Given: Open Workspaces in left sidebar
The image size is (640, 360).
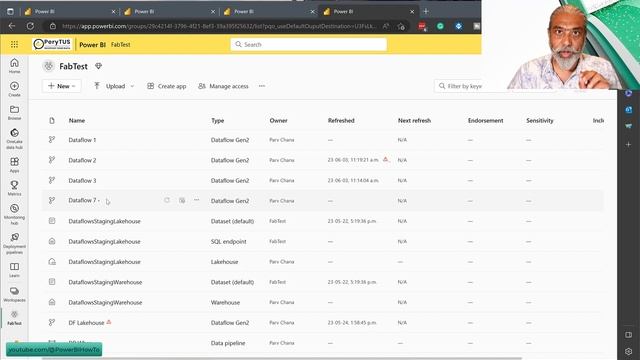Looking at the screenshot, I should tap(14, 294).
